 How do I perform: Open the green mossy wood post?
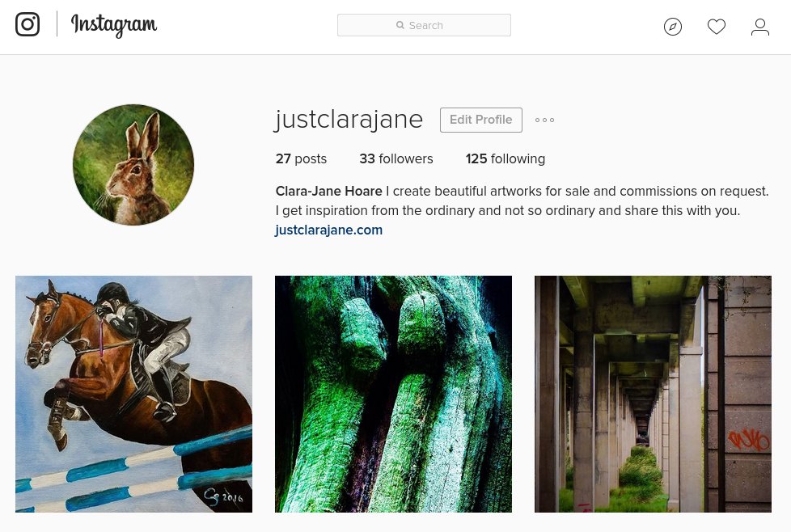click(x=394, y=394)
